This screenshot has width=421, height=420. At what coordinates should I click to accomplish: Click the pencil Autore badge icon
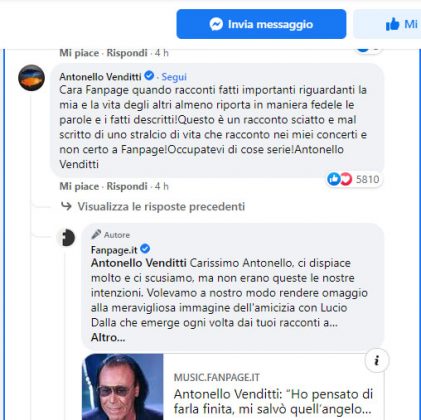[x=96, y=234]
